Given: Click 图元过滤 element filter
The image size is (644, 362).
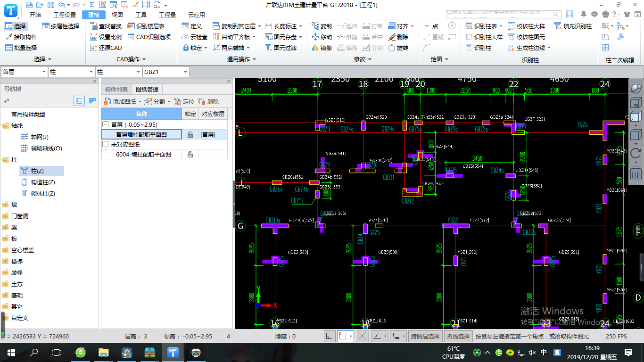Looking at the screenshot, I should pos(281,48).
